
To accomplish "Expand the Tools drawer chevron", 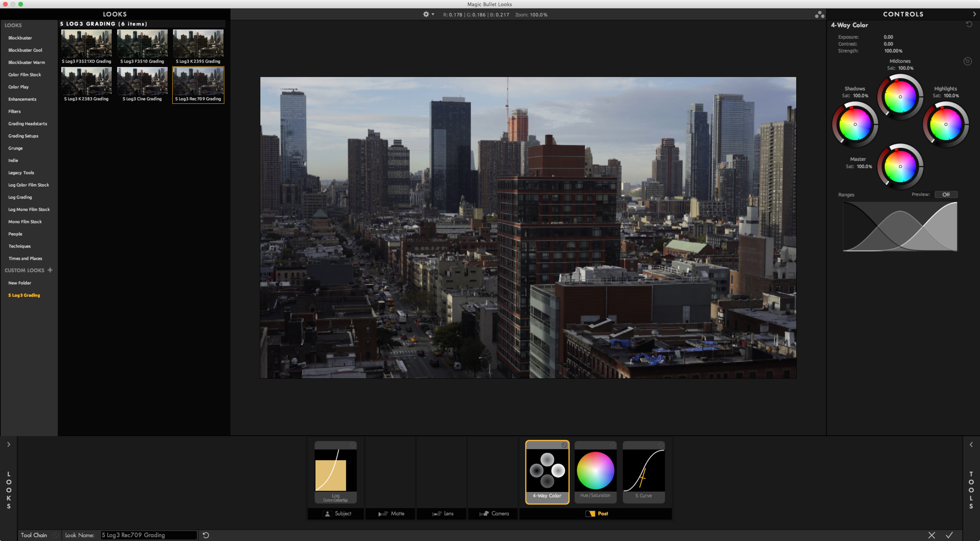I will 971,445.
